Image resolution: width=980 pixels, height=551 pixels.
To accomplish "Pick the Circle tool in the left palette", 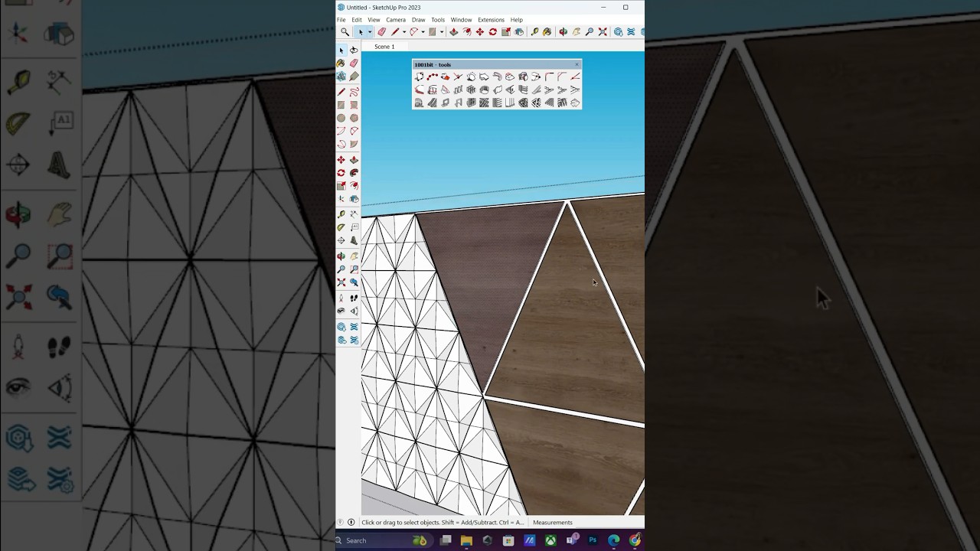I will pyautogui.click(x=341, y=118).
